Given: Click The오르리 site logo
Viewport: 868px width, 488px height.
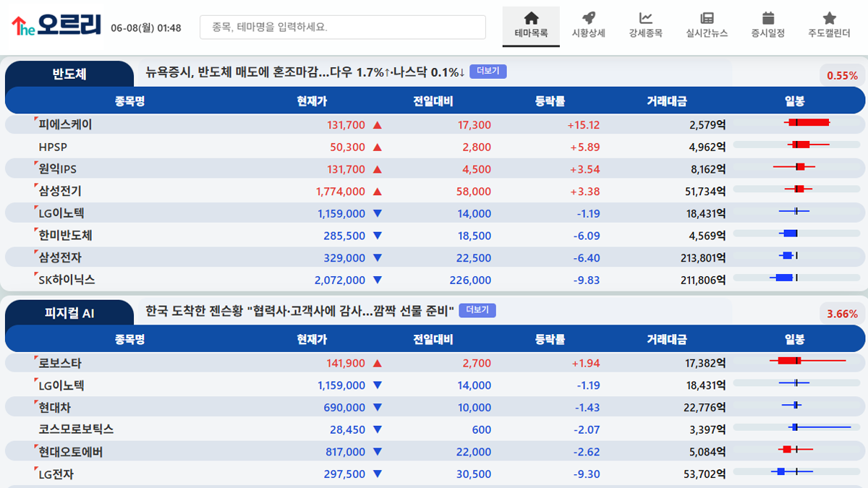Looking at the screenshot, I should pyautogui.click(x=56, y=26).
